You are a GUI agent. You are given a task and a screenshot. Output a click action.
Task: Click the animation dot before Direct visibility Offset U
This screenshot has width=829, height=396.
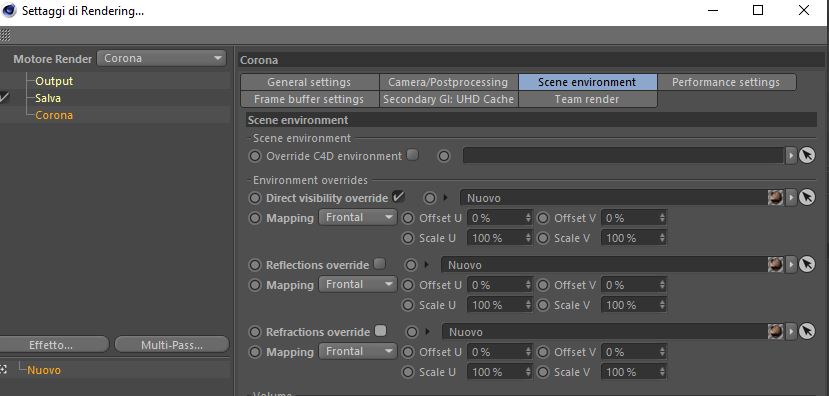click(408, 218)
